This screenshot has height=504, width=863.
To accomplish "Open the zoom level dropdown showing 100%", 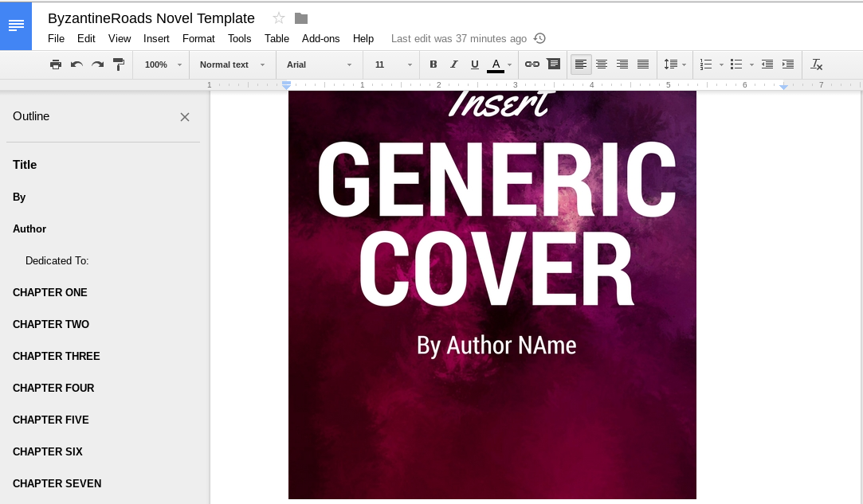I will pyautogui.click(x=161, y=64).
